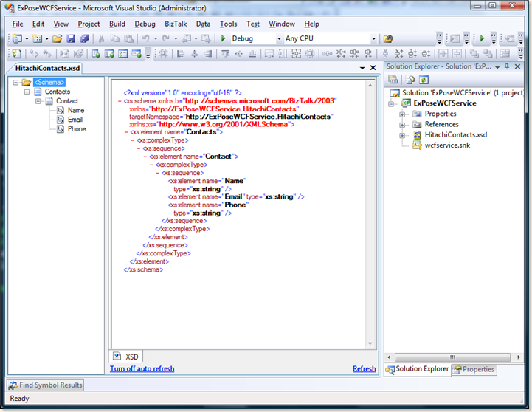Click the Redo arrow icon
This screenshot has height=412, width=532.
(166, 38)
